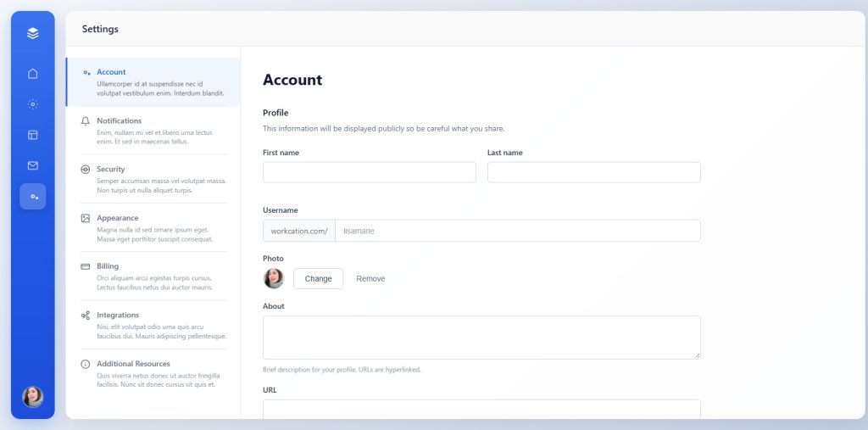Screen dimensions: 868x430
Task: Click the Remove photo link
Action: click(370, 279)
